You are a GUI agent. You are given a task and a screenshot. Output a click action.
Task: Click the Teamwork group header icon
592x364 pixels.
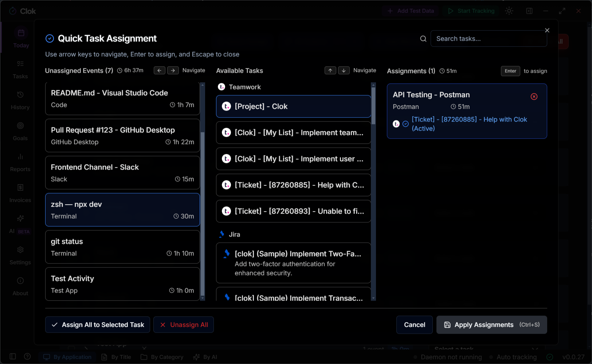coord(221,87)
